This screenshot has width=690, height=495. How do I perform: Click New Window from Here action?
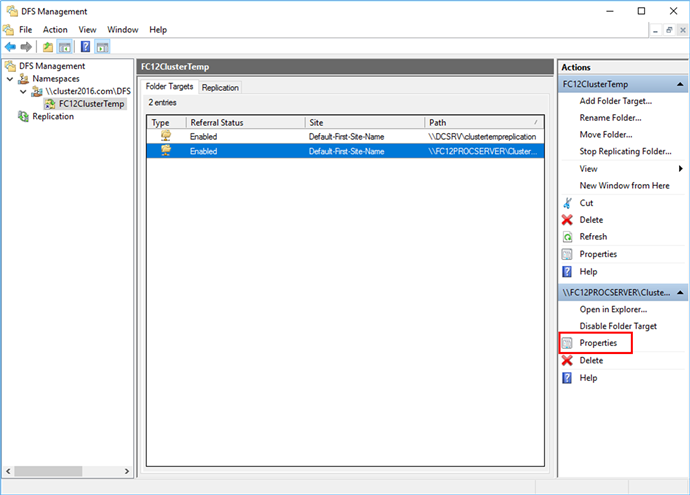click(624, 186)
